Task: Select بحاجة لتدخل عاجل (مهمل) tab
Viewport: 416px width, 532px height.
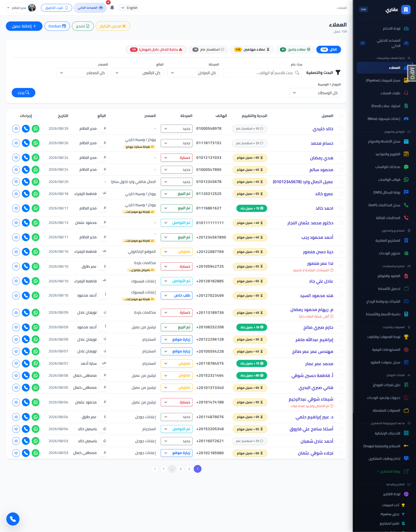Action: [x=156, y=49]
